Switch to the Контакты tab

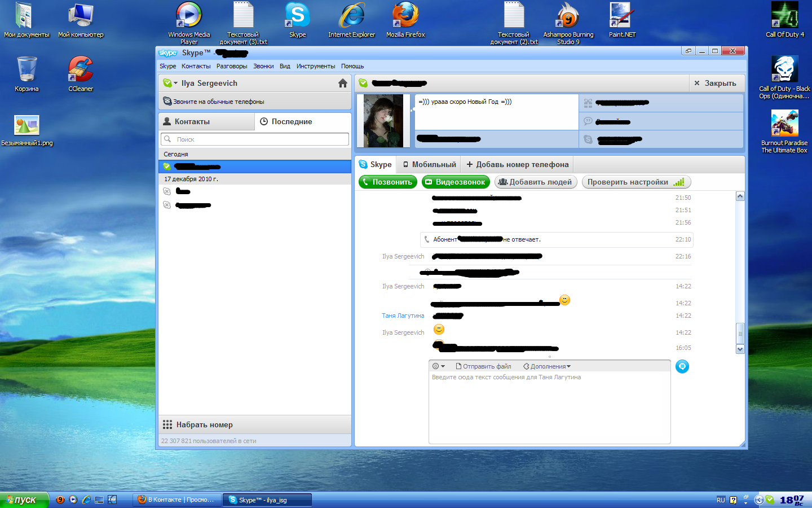(206, 121)
